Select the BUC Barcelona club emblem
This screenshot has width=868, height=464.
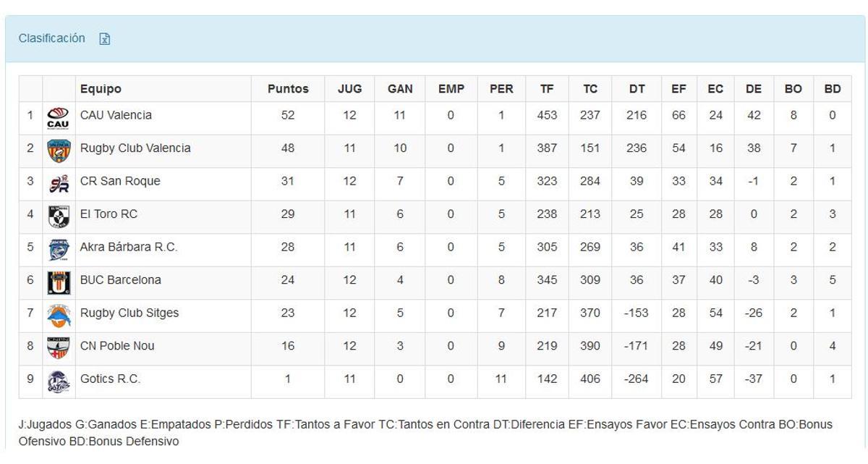59,279
